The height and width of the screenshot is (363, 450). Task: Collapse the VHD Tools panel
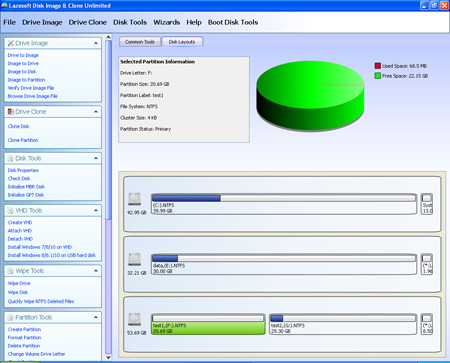point(96,211)
